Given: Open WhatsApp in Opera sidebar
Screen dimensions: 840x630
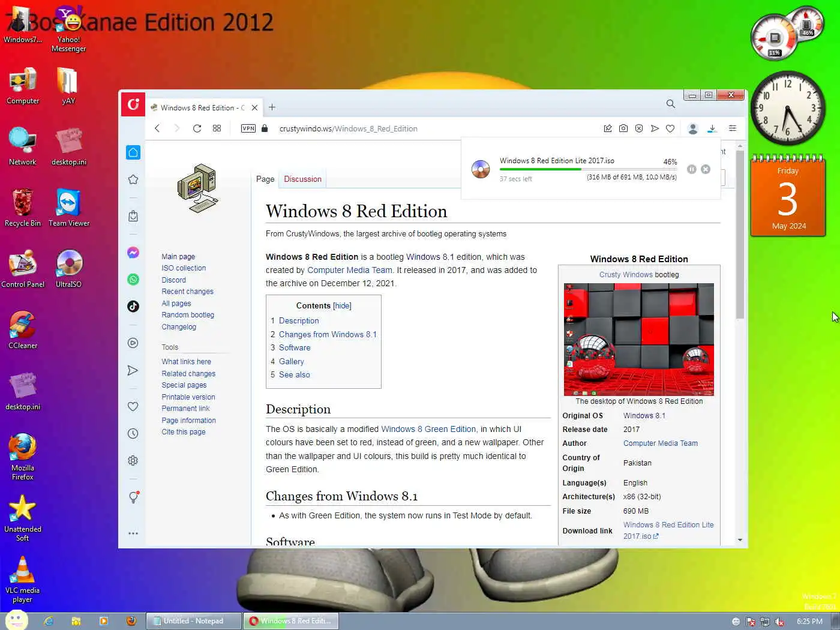Looking at the screenshot, I should tap(133, 280).
